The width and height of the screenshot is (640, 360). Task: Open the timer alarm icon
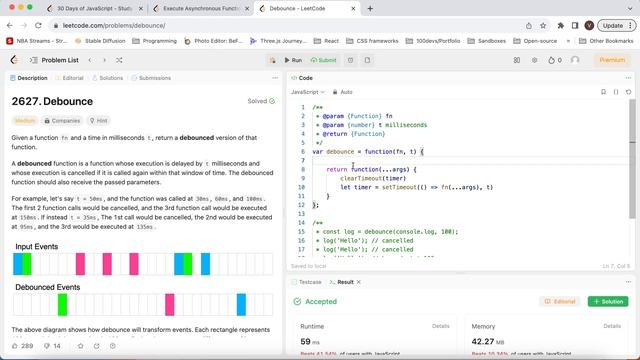(x=350, y=60)
